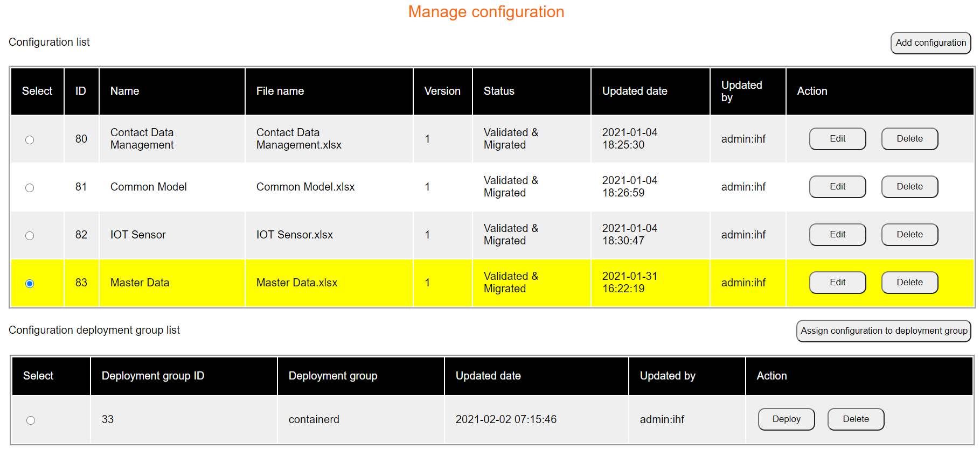This screenshot has height=457, width=980.
Task: Click the 2021-02-02 07:15:46 updated date
Action: click(x=536, y=420)
